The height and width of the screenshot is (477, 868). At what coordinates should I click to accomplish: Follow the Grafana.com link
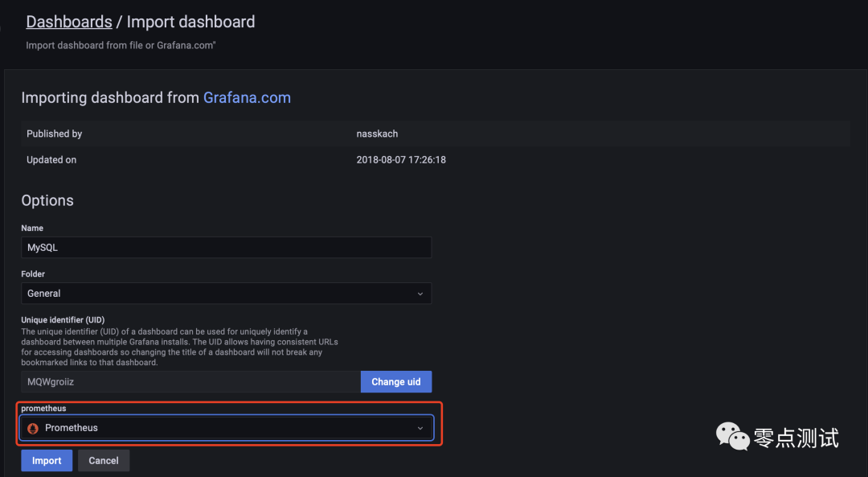[247, 97]
